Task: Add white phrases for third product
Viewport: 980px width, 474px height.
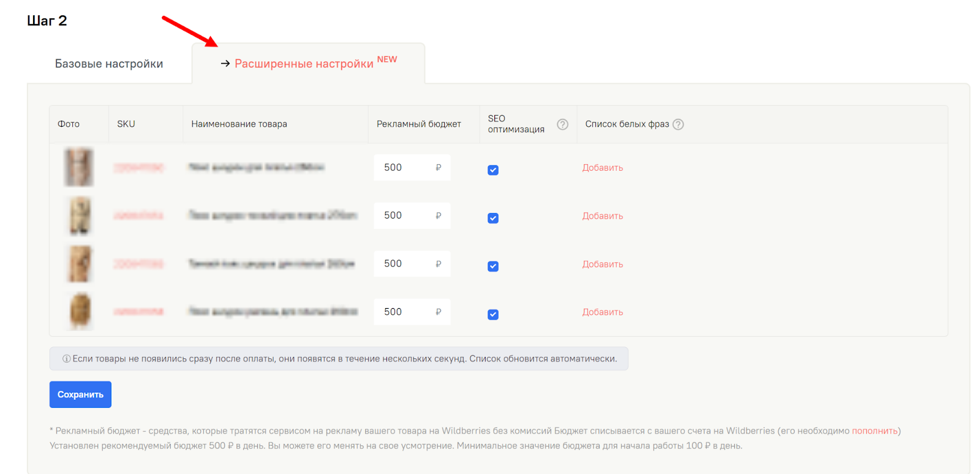Action: (x=602, y=265)
